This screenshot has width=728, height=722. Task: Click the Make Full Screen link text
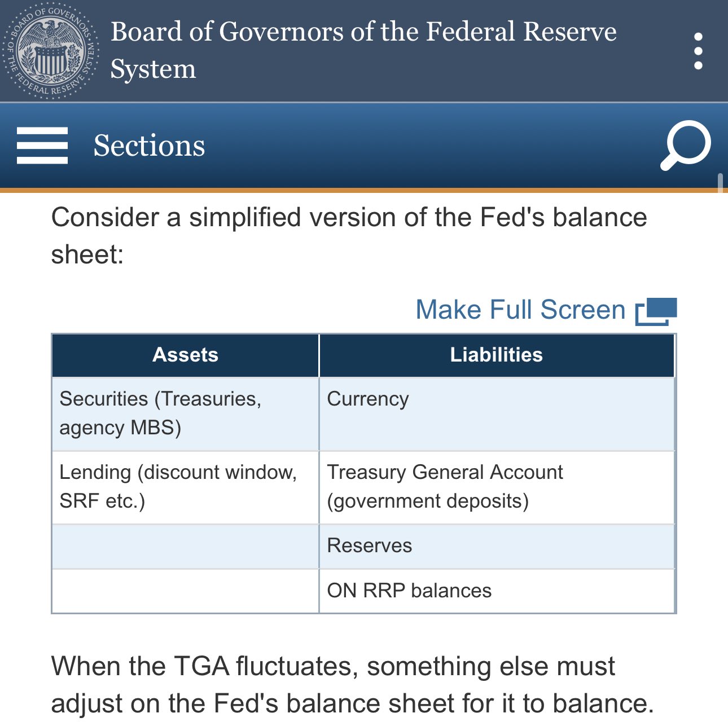[520, 310]
